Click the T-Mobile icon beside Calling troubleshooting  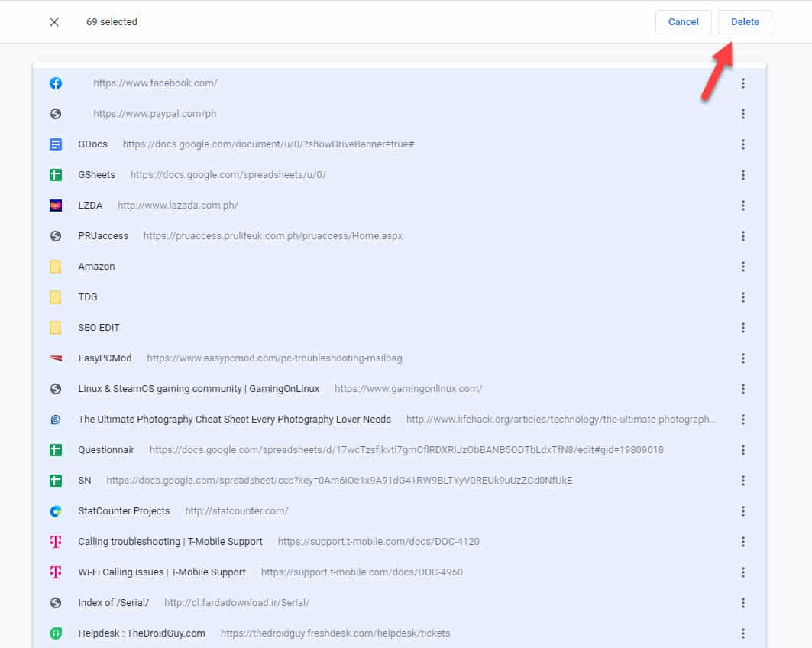[56, 542]
